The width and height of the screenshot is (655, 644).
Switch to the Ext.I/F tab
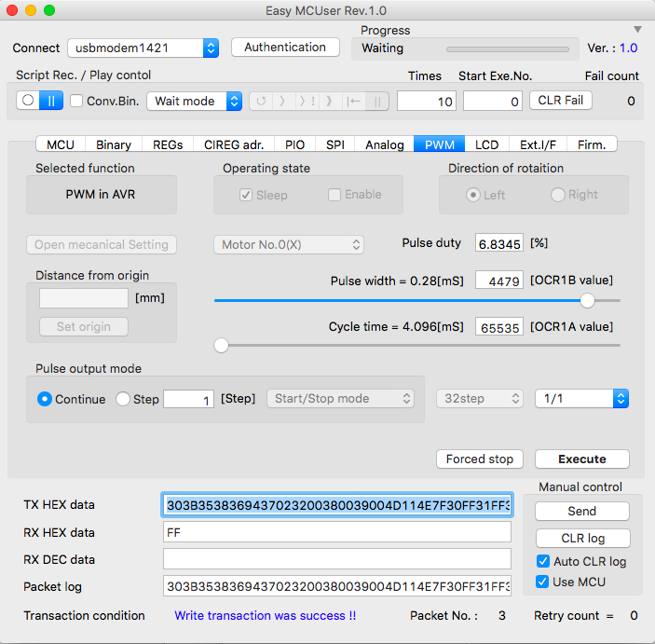tap(538, 144)
